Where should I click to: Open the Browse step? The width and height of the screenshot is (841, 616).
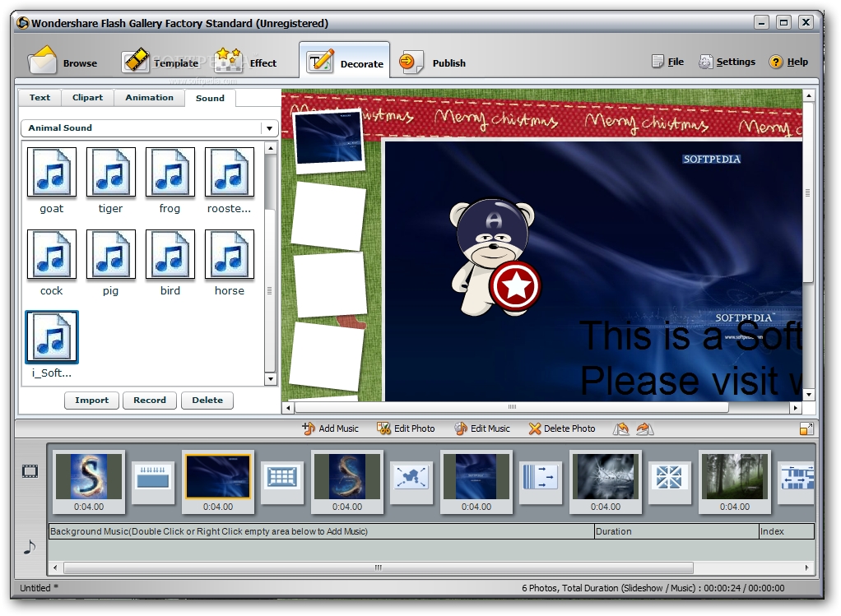[x=63, y=63]
